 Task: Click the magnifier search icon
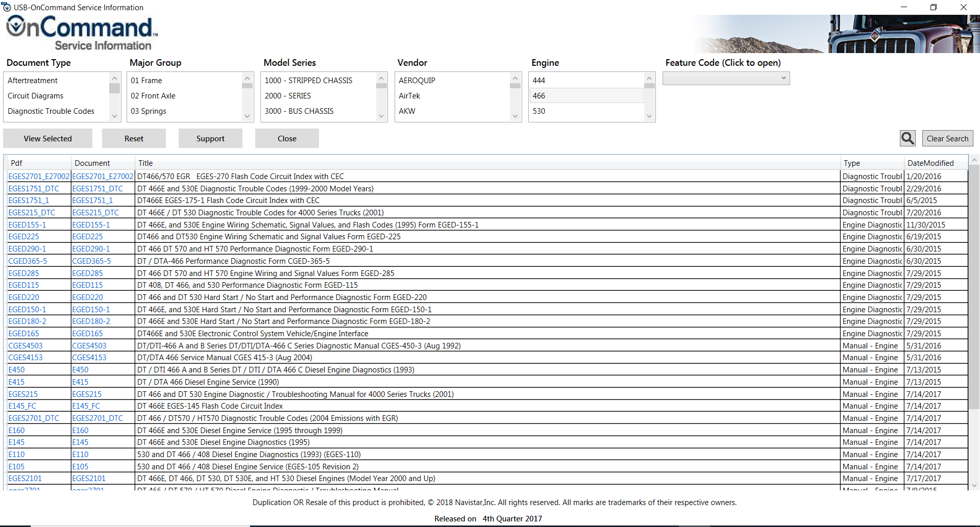coord(908,138)
